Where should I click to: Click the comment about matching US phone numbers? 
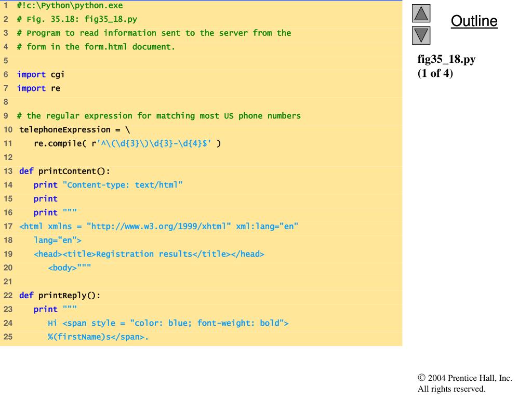(159, 116)
